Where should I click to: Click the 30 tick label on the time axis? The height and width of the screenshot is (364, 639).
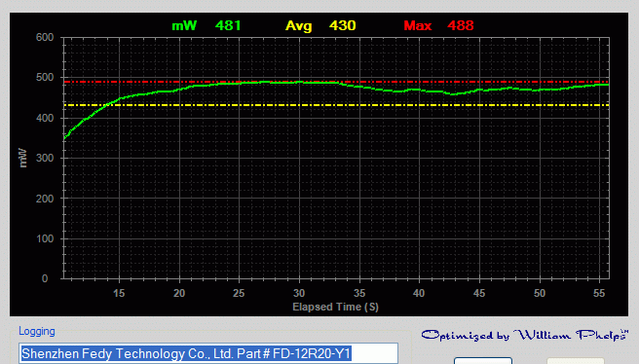coord(299,293)
